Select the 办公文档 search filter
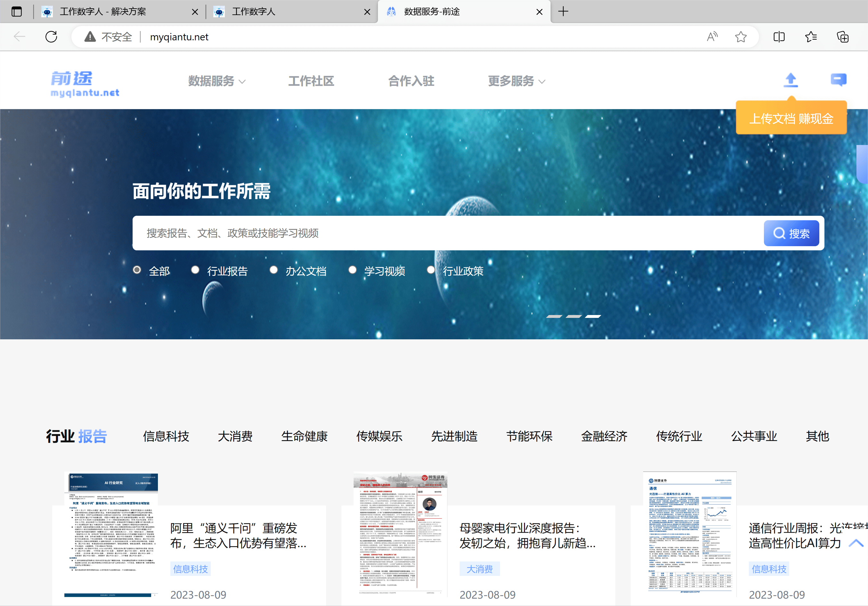This screenshot has width=868, height=606. click(274, 270)
